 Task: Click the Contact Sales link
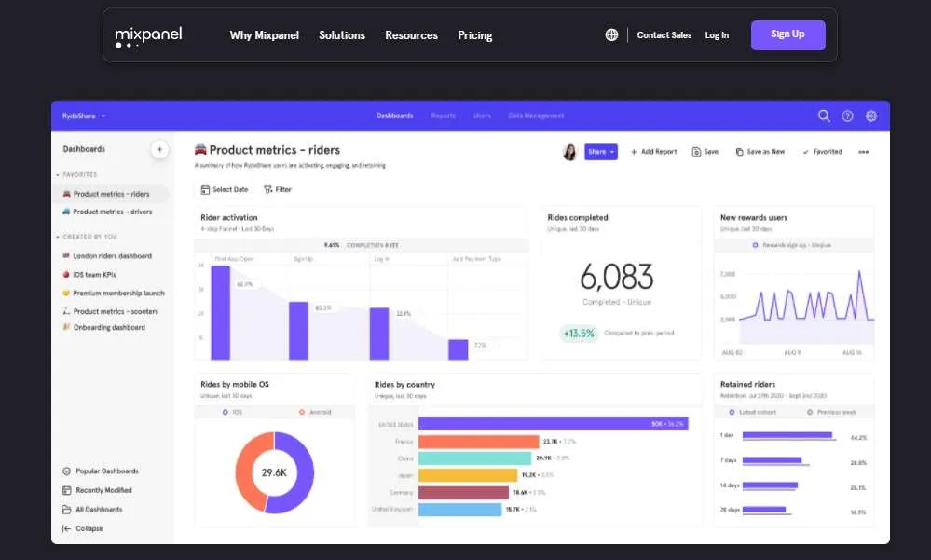[664, 35]
